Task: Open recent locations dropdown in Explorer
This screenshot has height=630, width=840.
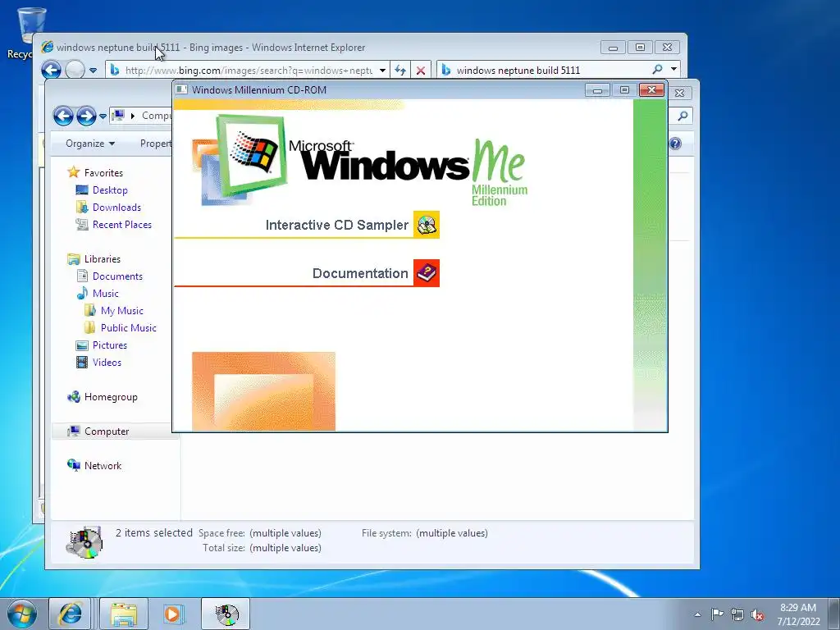Action: (x=103, y=116)
